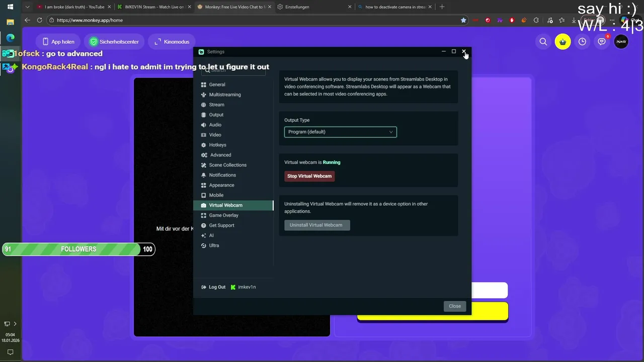Enable Kinomodus on Monkey page
The height and width of the screenshot is (362, 644).
pos(172,42)
